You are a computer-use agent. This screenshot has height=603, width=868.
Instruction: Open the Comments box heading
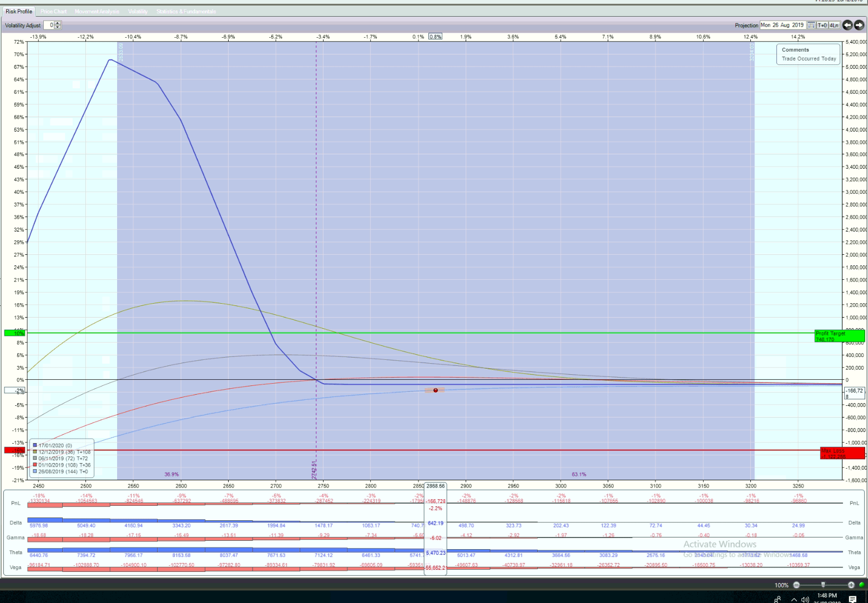coord(795,50)
